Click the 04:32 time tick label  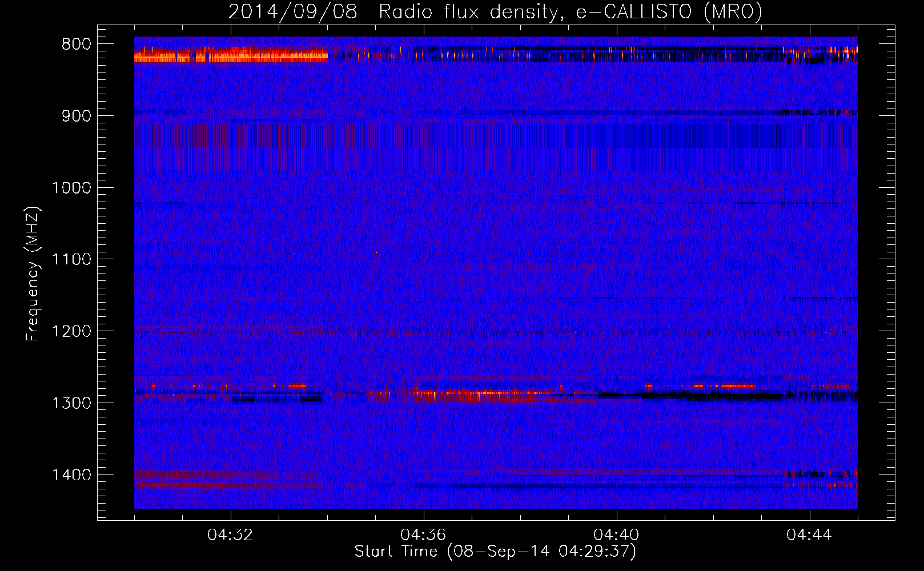[231, 535]
